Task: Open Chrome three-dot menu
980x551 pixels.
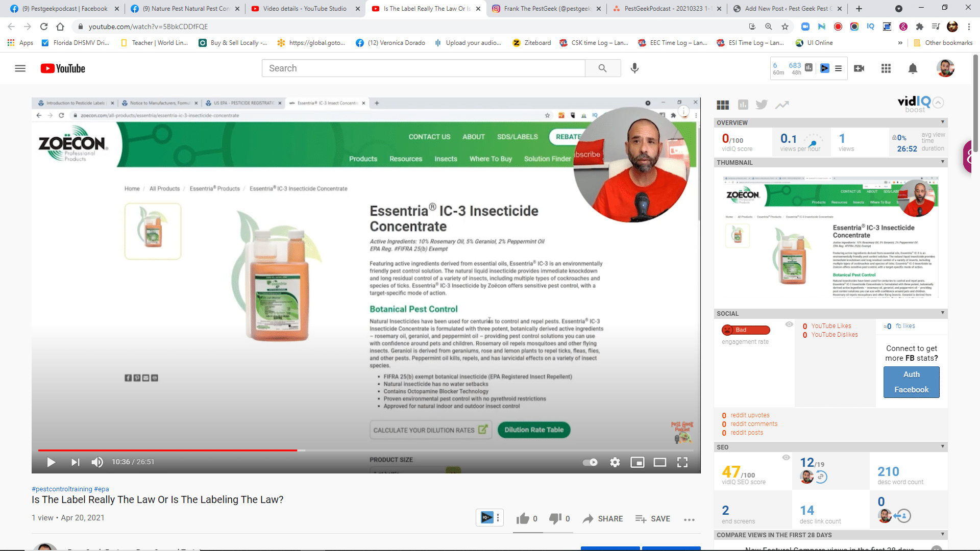Action: [x=969, y=27]
